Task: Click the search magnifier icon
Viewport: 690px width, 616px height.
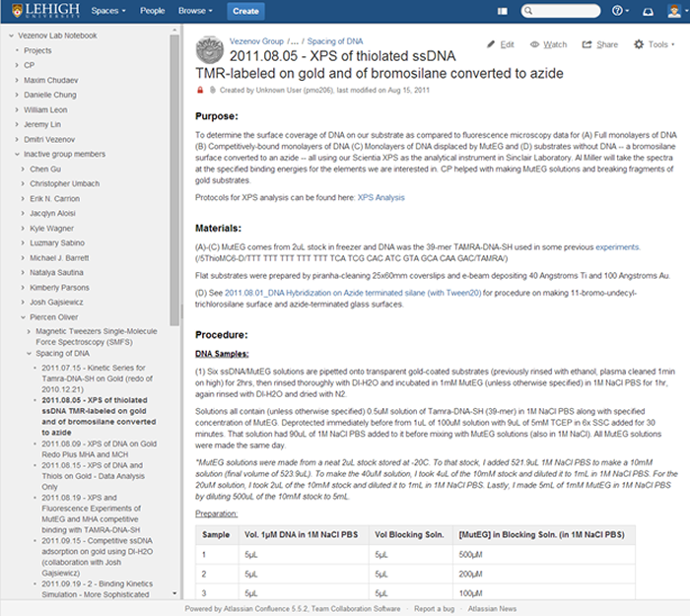Action: (528, 11)
